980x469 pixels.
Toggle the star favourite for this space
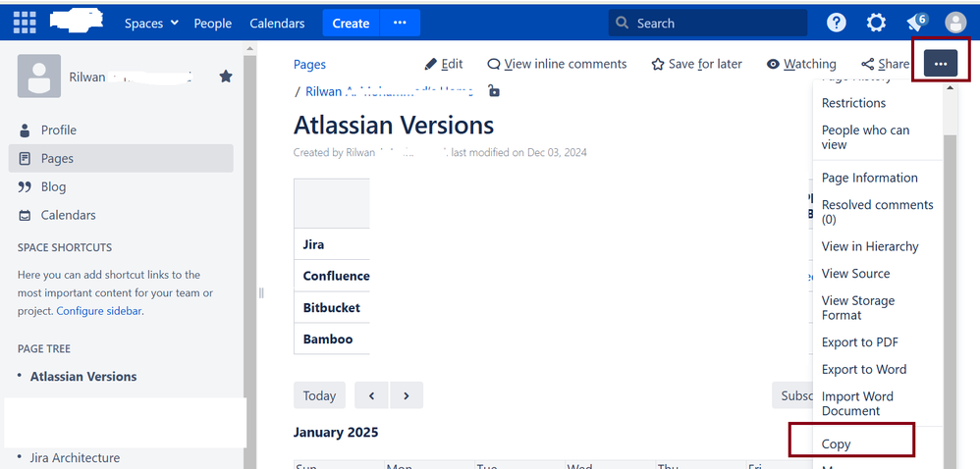226,77
